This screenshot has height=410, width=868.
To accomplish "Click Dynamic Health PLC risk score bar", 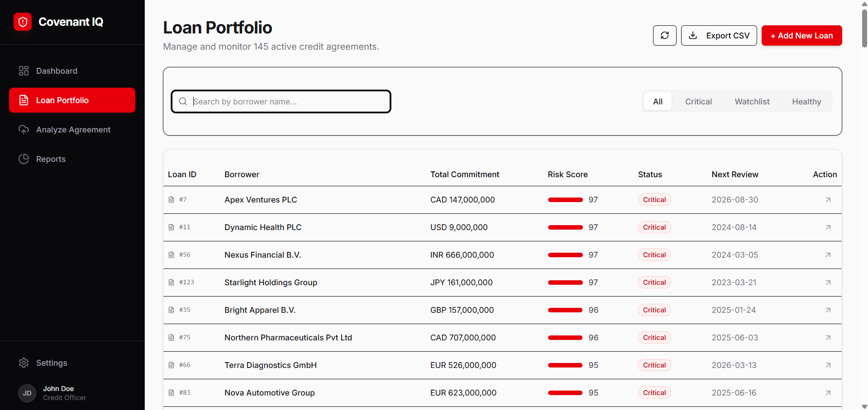I will 565,227.
